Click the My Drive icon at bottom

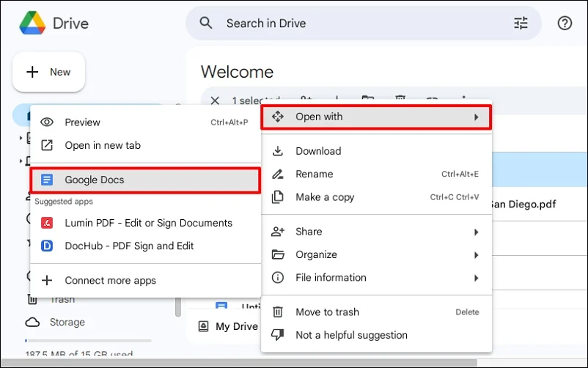(203, 326)
